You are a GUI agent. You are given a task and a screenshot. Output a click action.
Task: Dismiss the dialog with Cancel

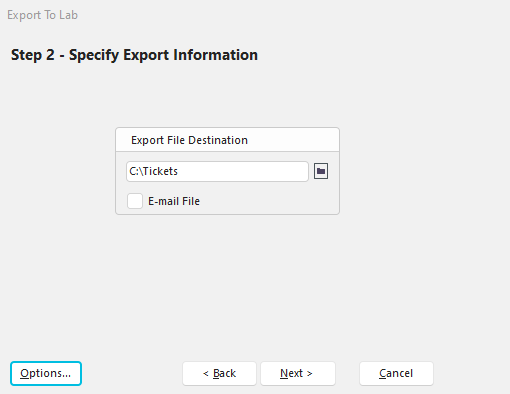tap(396, 373)
